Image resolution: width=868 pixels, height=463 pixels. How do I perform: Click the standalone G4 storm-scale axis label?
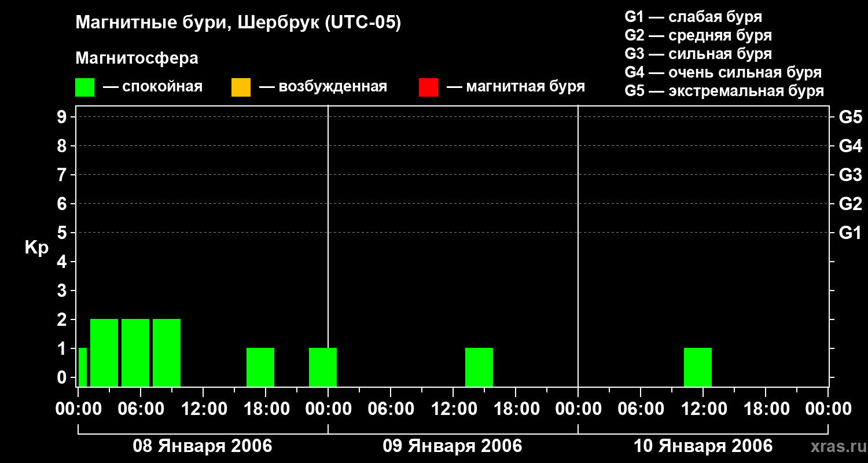(851, 146)
